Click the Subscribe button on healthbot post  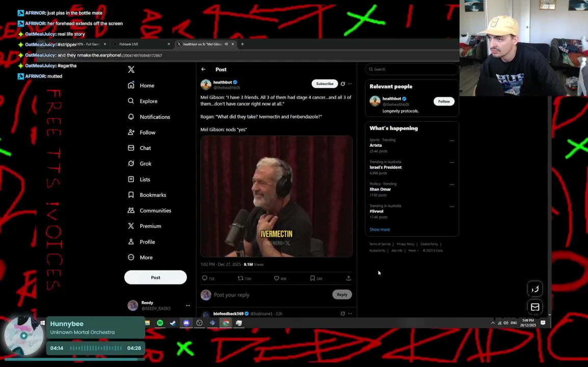pos(325,84)
